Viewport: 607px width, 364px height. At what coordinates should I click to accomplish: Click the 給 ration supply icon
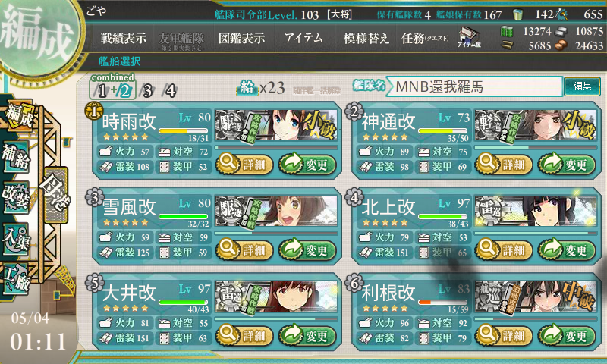coord(247,88)
